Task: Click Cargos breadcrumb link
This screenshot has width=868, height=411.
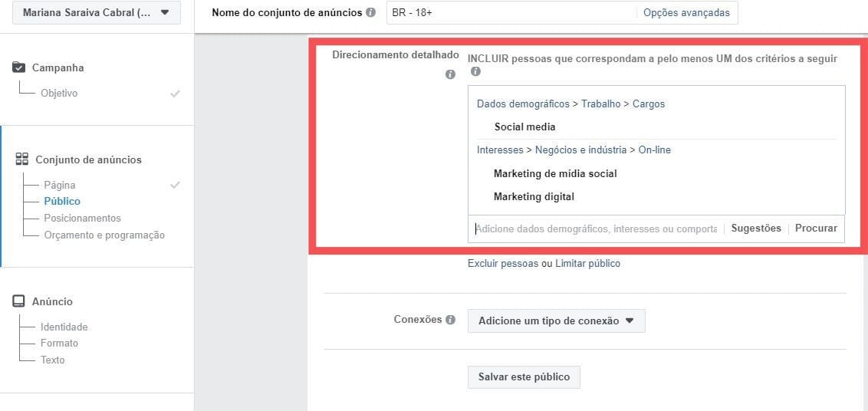Action: [x=649, y=104]
